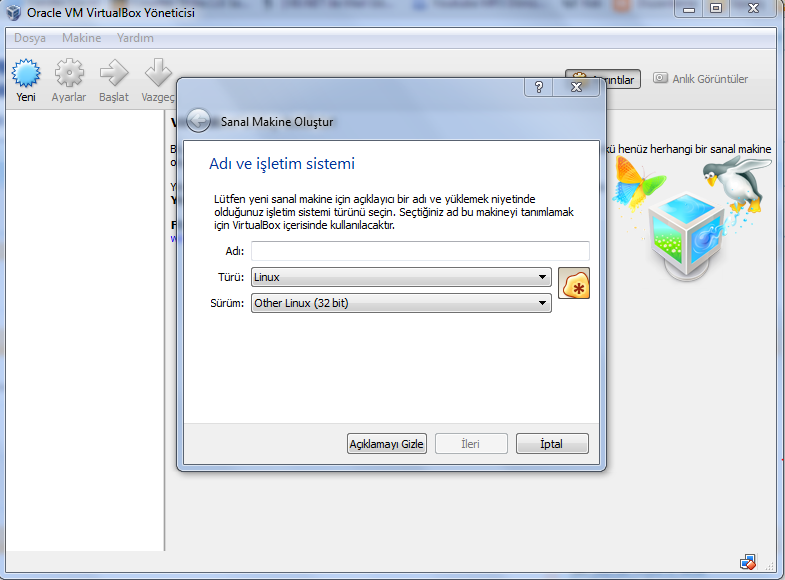785x580 pixels.
Task: Open Ayarlar settings gear icon
Action: [69, 80]
